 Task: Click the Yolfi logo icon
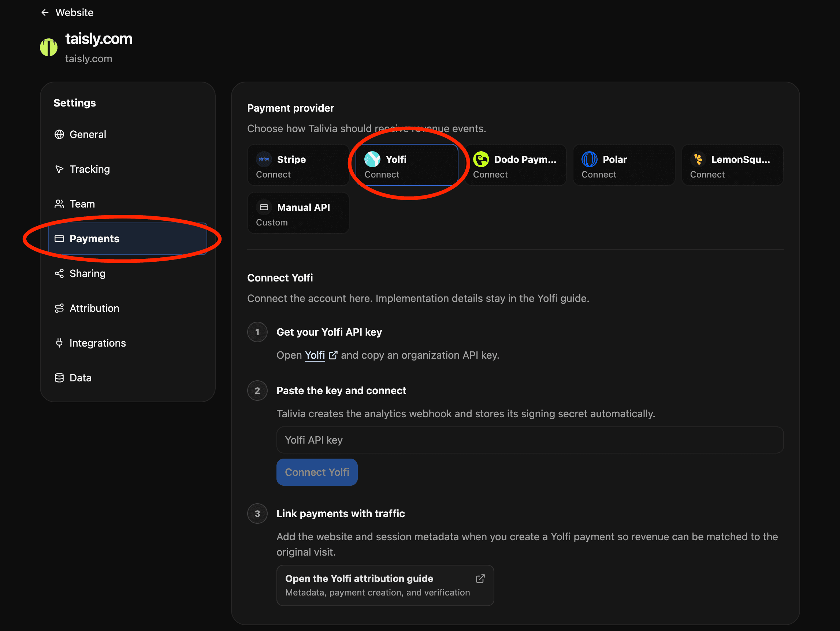click(x=372, y=160)
